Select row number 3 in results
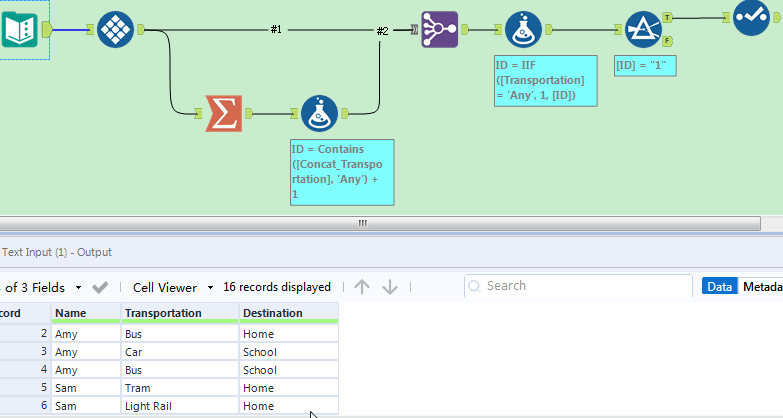This screenshot has height=418, width=783. (x=25, y=352)
